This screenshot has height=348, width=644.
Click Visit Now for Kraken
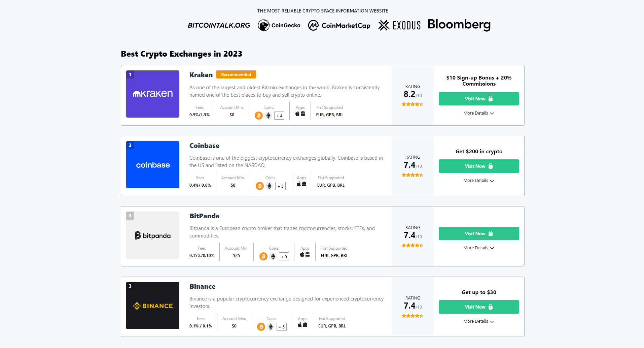[479, 99]
